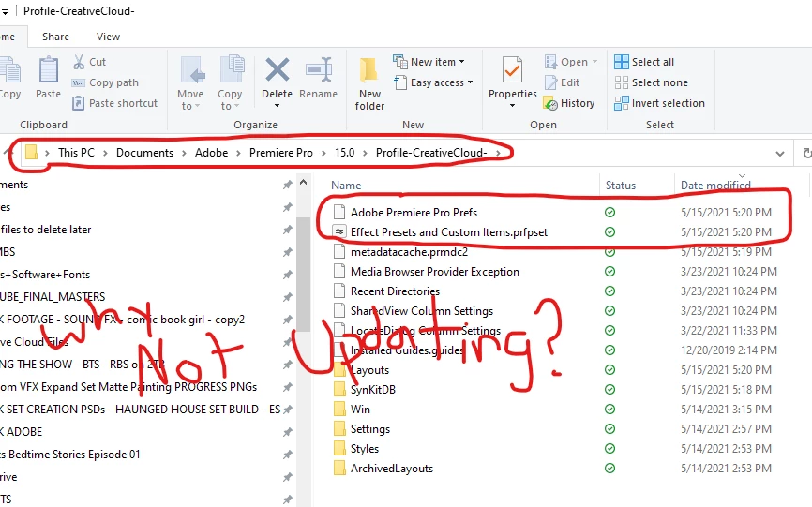Click the Copy path command
The image size is (812, 507).
106,82
